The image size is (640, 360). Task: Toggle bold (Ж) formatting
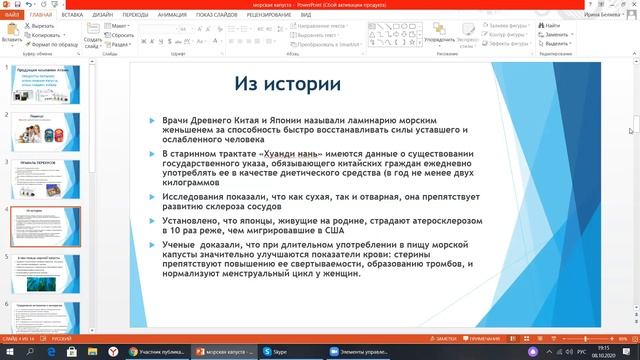click(x=144, y=41)
